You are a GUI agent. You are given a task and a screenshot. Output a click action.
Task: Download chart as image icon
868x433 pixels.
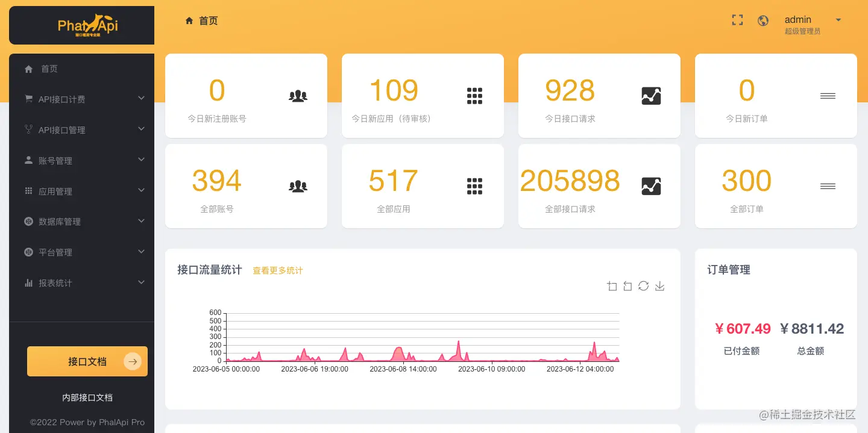click(660, 286)
